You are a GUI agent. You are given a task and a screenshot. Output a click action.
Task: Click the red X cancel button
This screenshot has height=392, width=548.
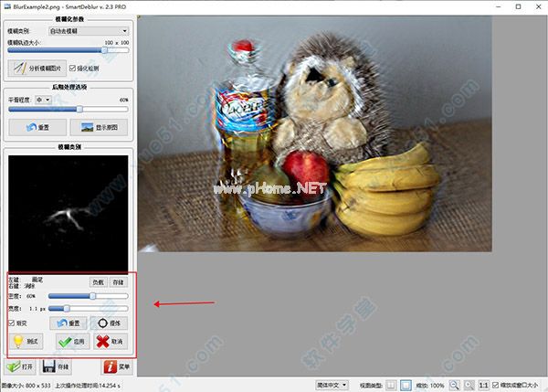point(111,342)
